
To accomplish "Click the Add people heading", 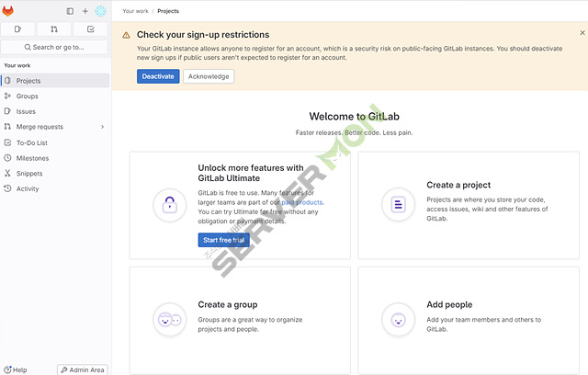I will coord(449,304).
